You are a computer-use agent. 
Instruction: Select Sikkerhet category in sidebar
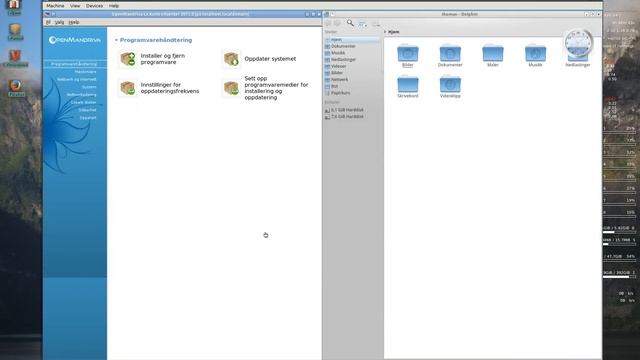(87, 110)
